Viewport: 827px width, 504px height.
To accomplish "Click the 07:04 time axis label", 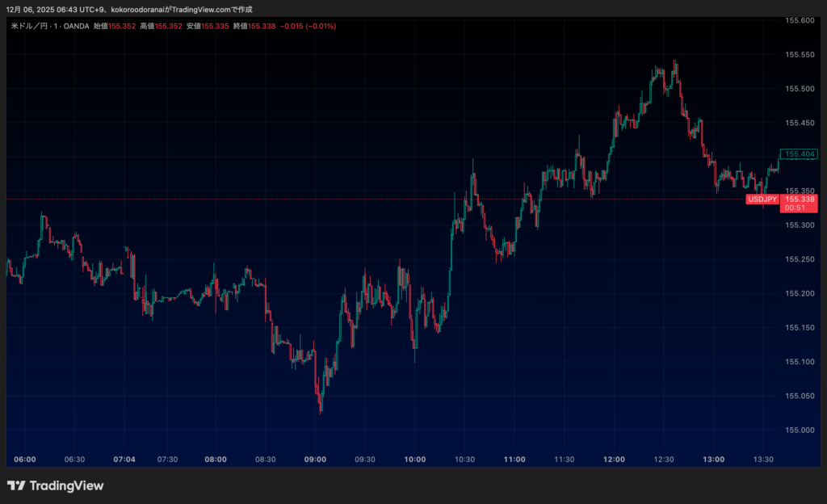I will coord(124,459).
